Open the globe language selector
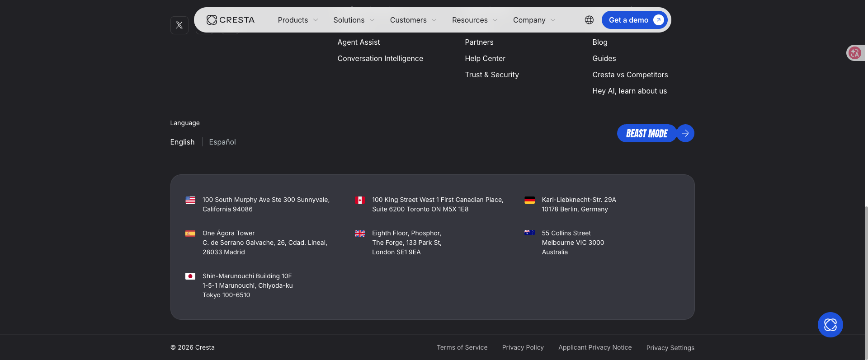The height and width of the screenshot is (360, 868). click(589, 20)
